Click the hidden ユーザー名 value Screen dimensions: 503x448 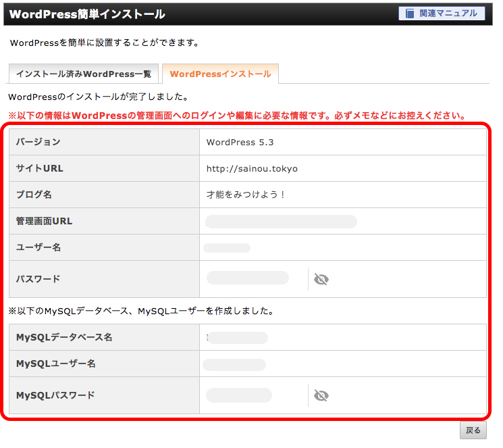click(227, 248)
